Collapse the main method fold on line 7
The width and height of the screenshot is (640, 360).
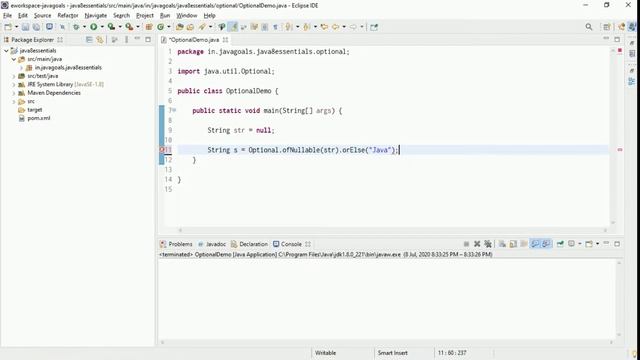174,110
